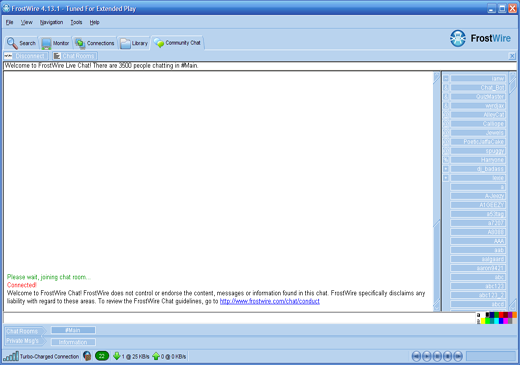Open the View menu
The width and height of the screenshot is (520, 365).
pos(27,22)
